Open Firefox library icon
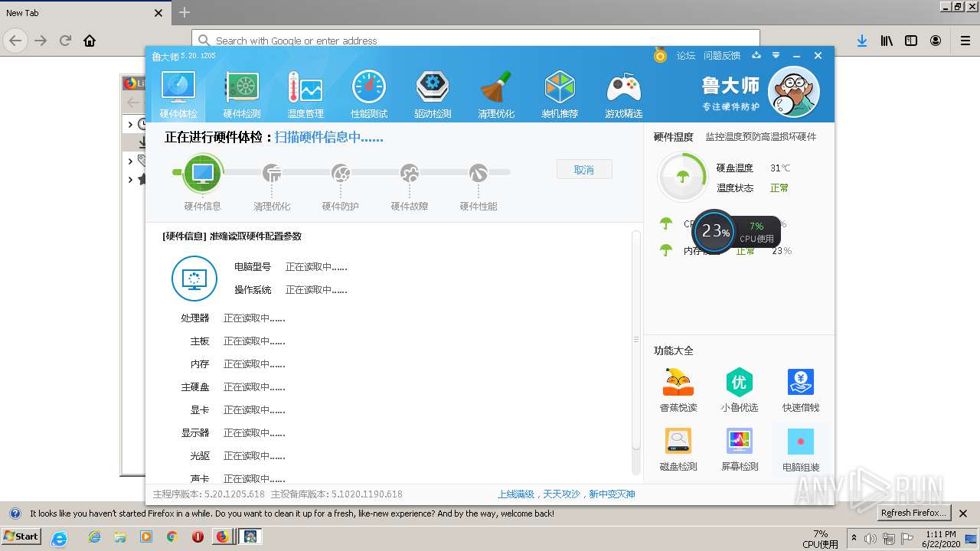Viewport: 980px width, 551px height. pos(887,41)
